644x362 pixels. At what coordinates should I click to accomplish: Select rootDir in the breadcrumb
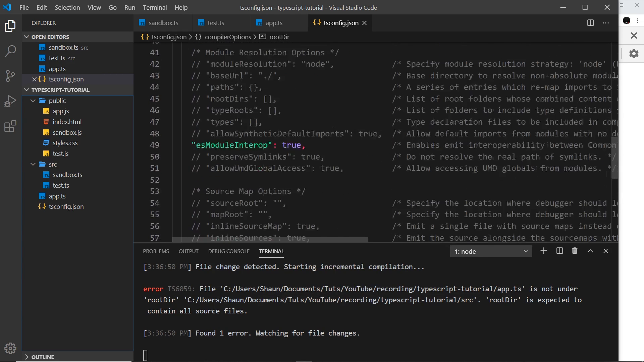(279, 37)
